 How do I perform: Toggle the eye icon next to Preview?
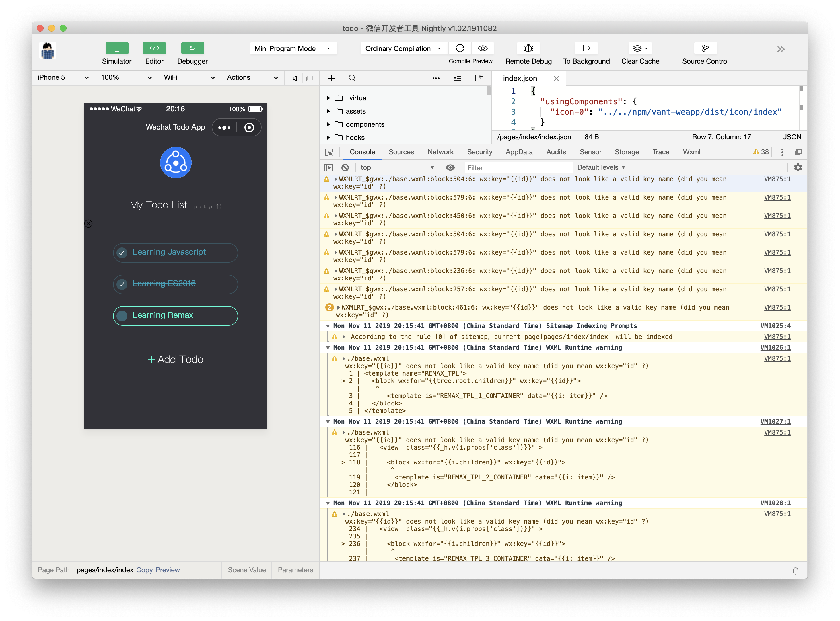(483, 48)
